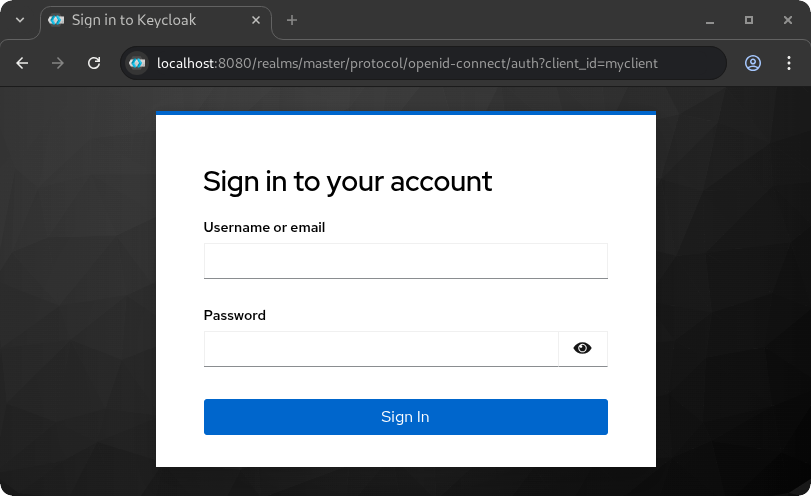
Task: Reload the Keycloak login page
Action: coord(94,63)
